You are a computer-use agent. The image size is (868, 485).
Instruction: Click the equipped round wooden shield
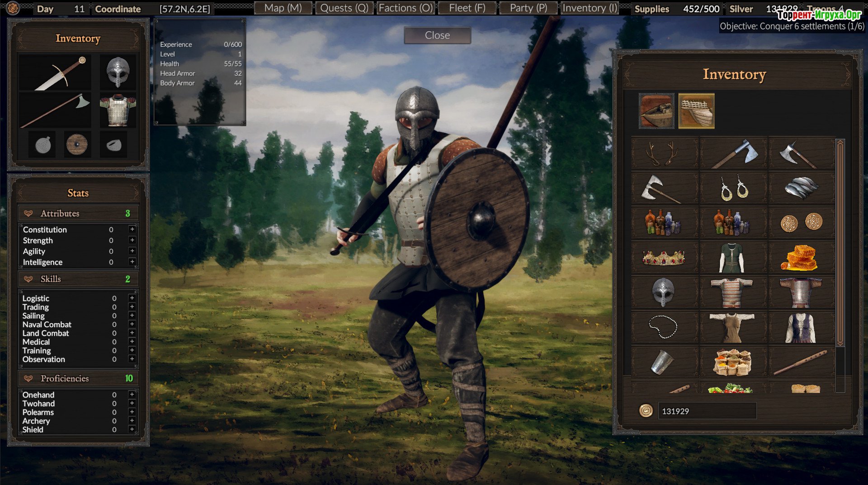[77, 145]
